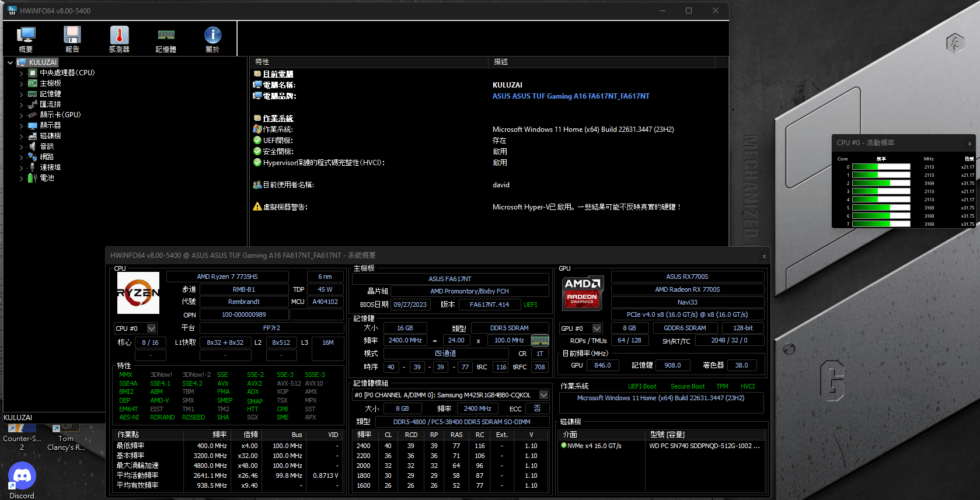Image resolution: width=980 pixels, height=500 pixels.
Task: Click the WD PC SN740 drive entry
Action: [x=705, y=446]
